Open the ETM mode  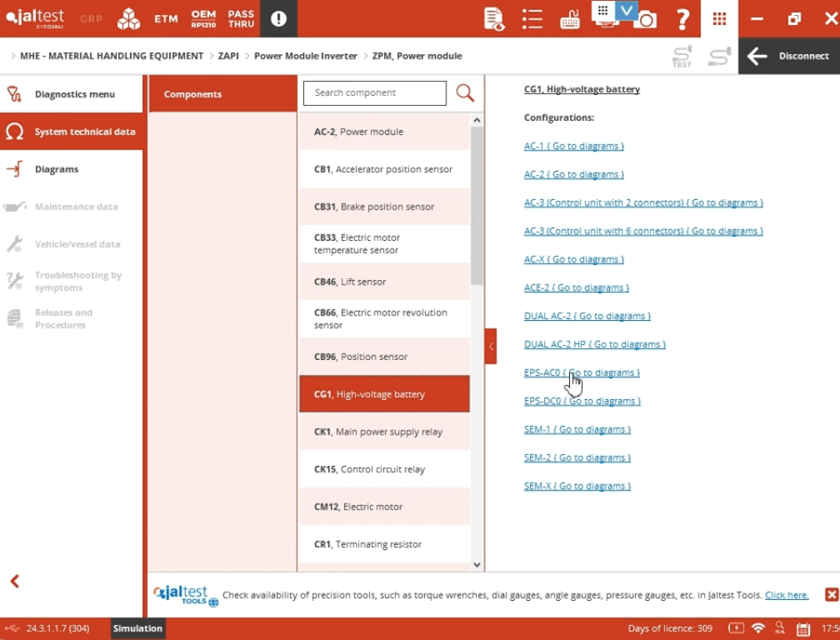click(x=166, y=18)
